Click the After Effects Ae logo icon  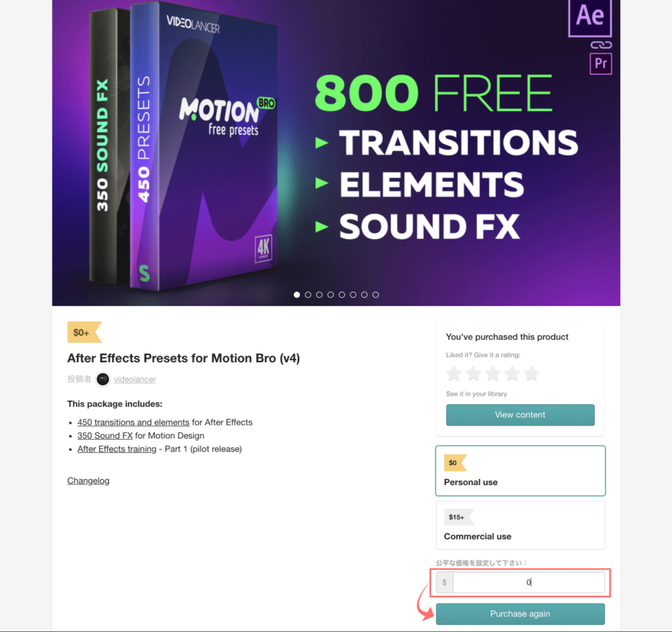coord(590,18)
